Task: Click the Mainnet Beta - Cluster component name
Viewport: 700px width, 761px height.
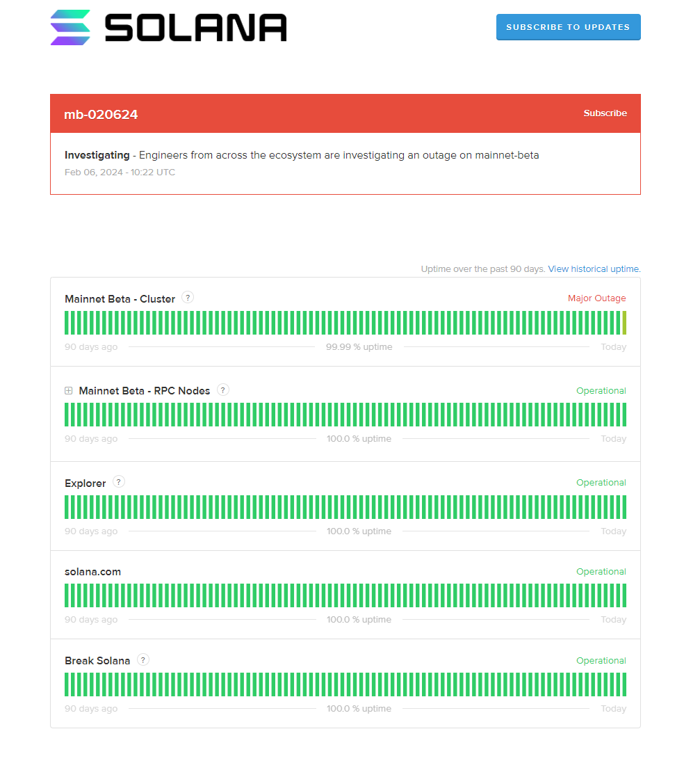Action: [120, 299]
